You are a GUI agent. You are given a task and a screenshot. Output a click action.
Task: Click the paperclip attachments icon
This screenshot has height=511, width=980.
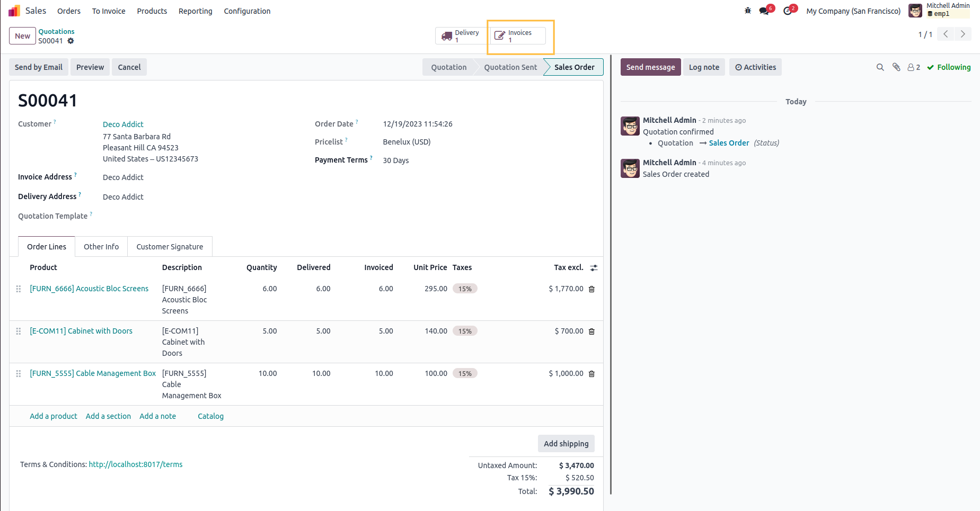896,67
